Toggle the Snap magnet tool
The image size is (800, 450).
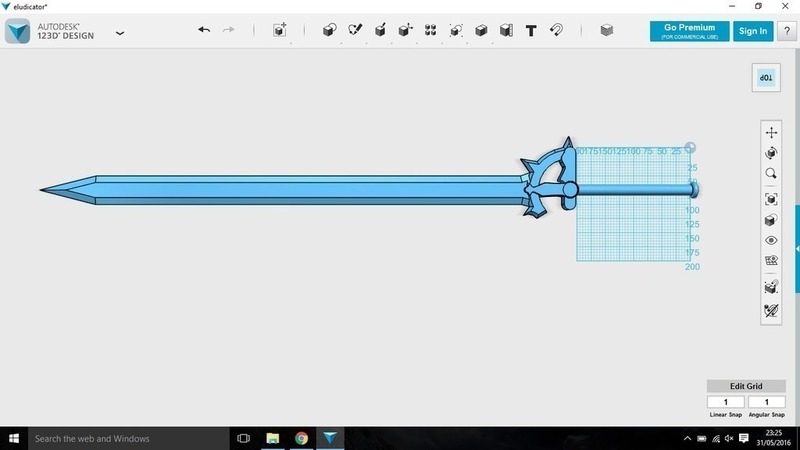click(557, 30)
